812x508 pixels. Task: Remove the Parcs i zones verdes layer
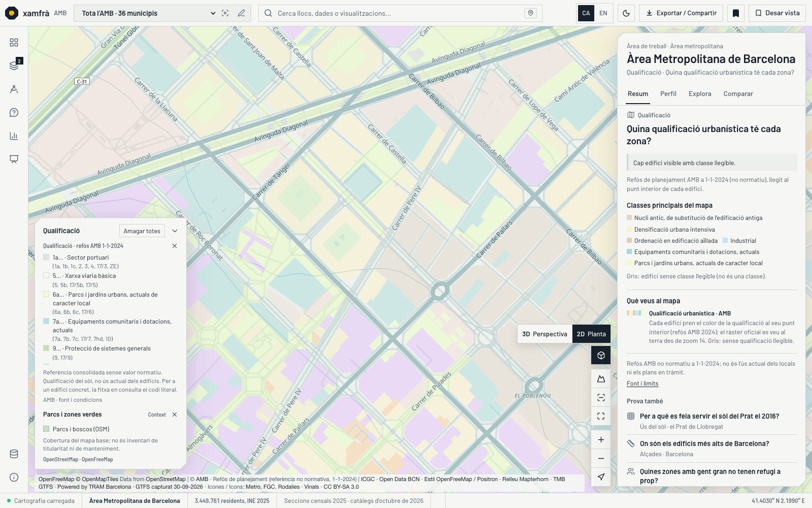click(175, 415)
